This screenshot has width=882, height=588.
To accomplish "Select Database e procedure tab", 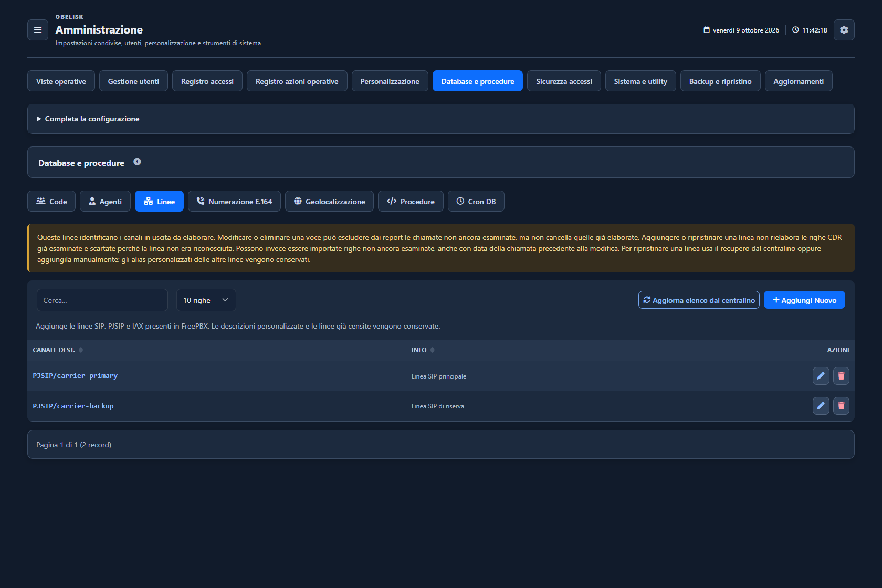I will coord(478,81).
